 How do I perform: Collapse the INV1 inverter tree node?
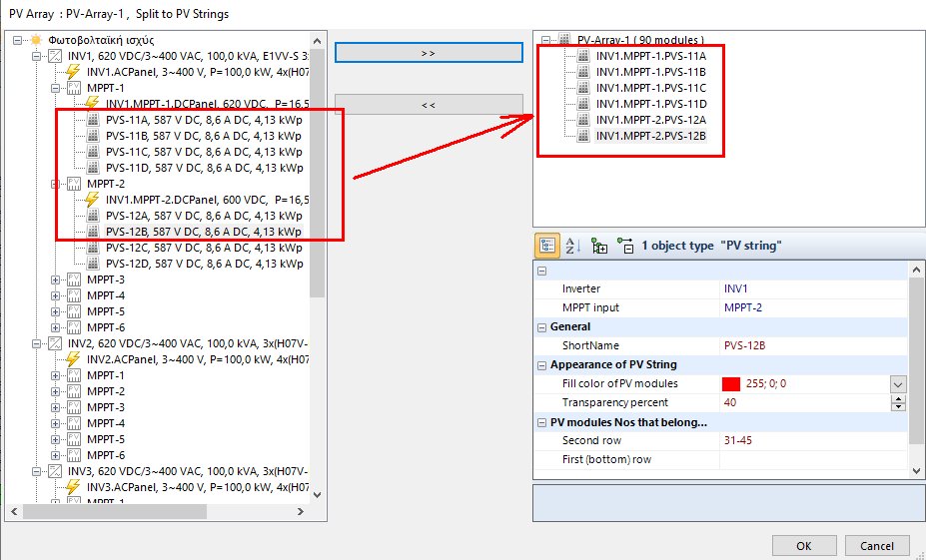tap(38, 56)
